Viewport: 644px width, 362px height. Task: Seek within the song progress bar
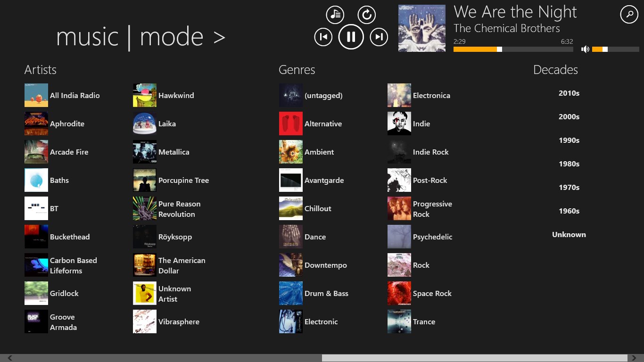(513, 49)
